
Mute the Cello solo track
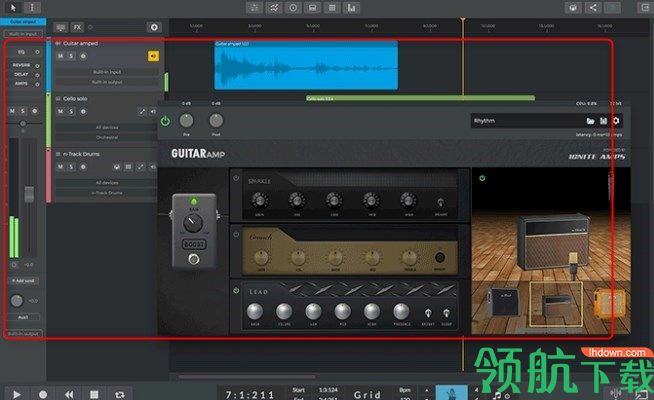pyautogui.click(x=60, y=111)
